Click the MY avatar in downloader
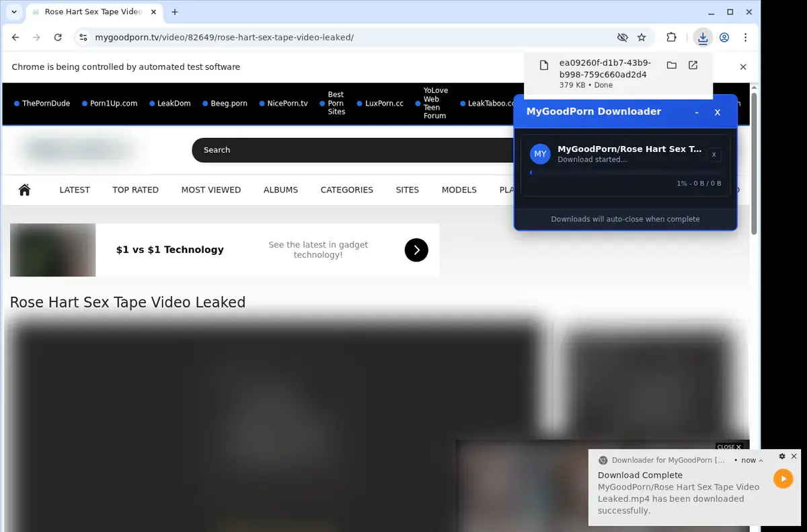 point(540,154)
